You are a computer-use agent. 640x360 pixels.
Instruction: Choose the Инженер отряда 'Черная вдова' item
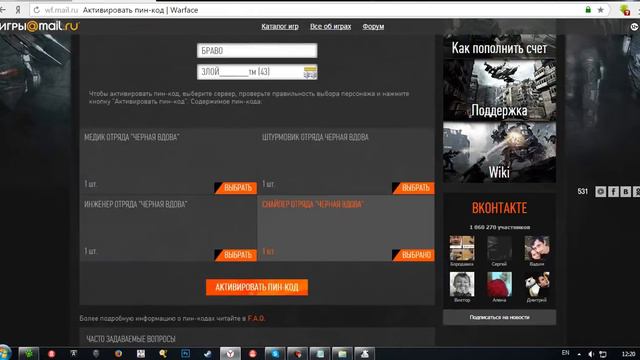236,255
